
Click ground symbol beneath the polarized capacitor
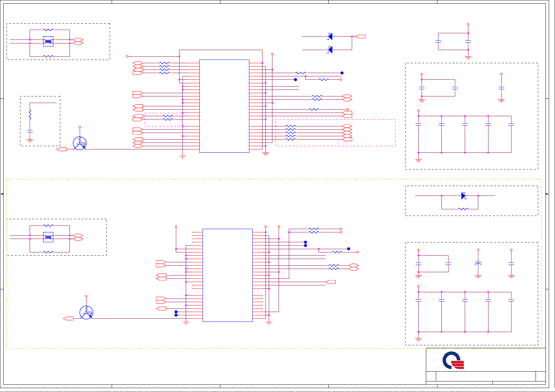click(x=478, y=277)
